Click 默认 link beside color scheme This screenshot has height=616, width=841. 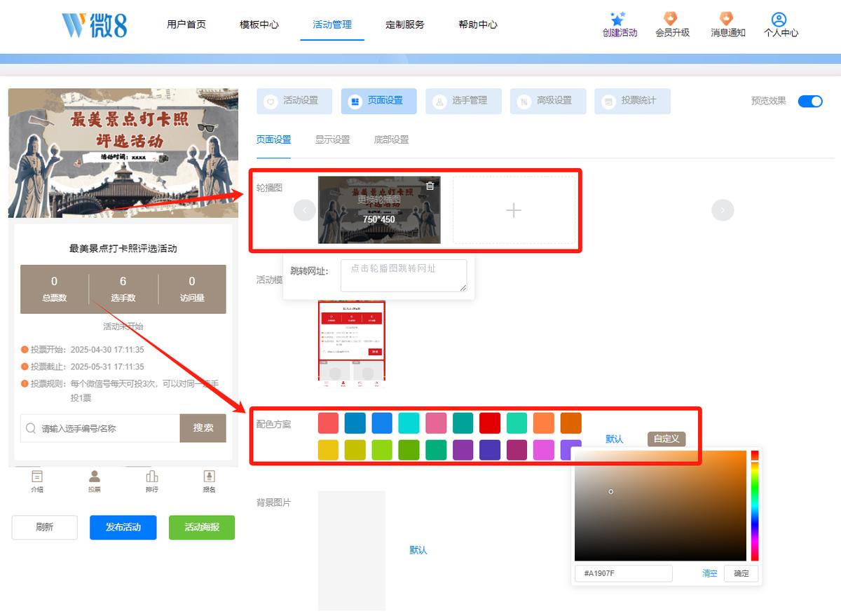(615, 439)
